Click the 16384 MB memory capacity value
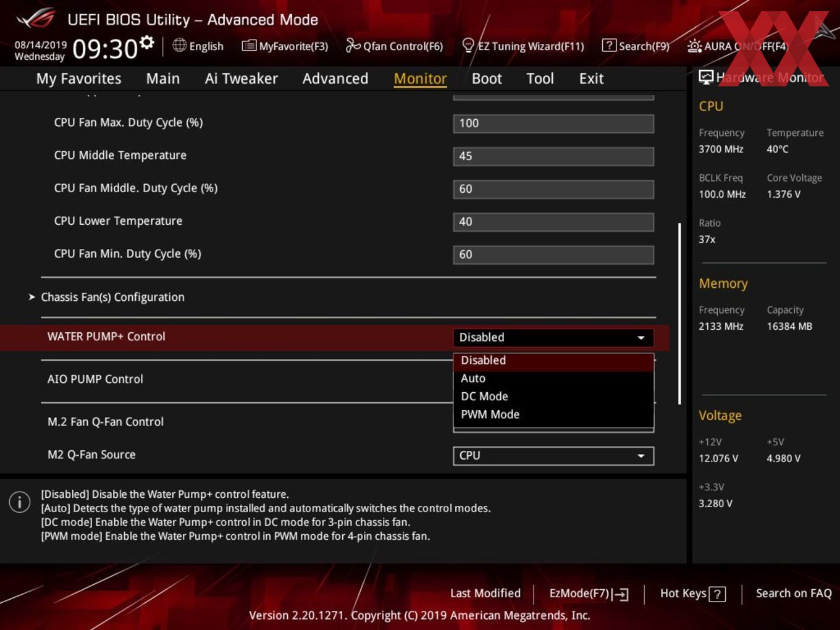Viewport: 840px width, 630px height. pyautogui.click(x=789, y=326)
